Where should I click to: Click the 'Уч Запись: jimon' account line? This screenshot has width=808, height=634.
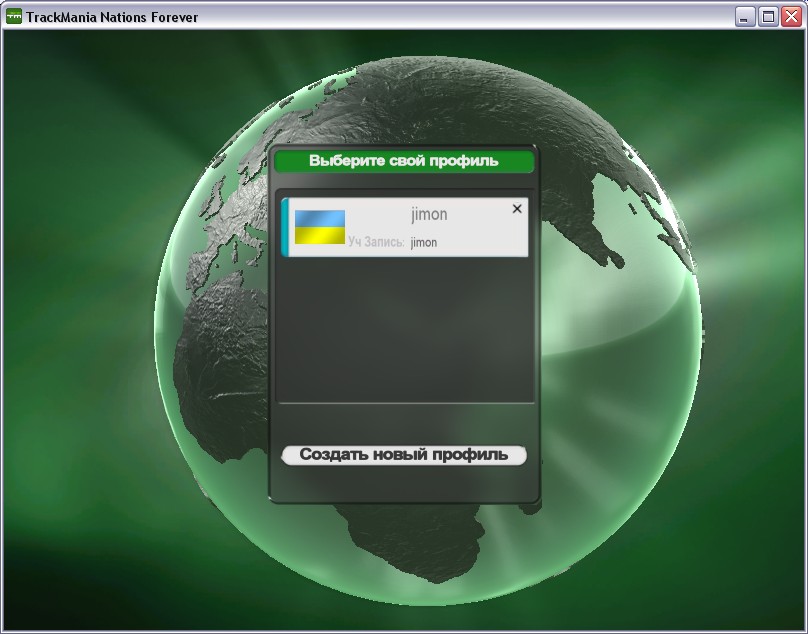(392, 242)
